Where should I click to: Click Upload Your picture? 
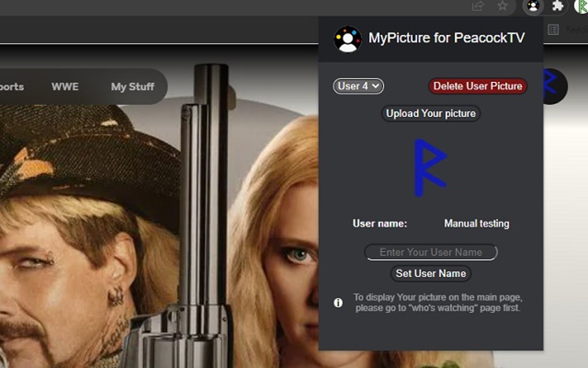[430, 114]
